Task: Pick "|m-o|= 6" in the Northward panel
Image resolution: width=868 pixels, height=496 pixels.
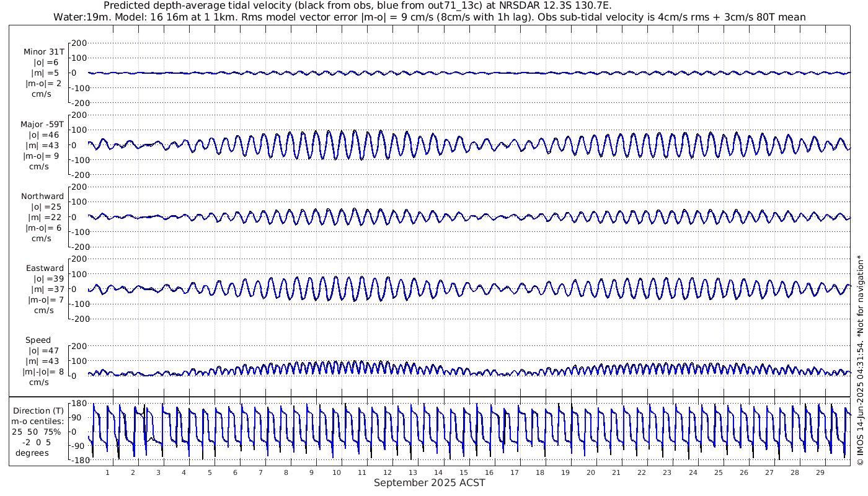Action: click(43, 228)
